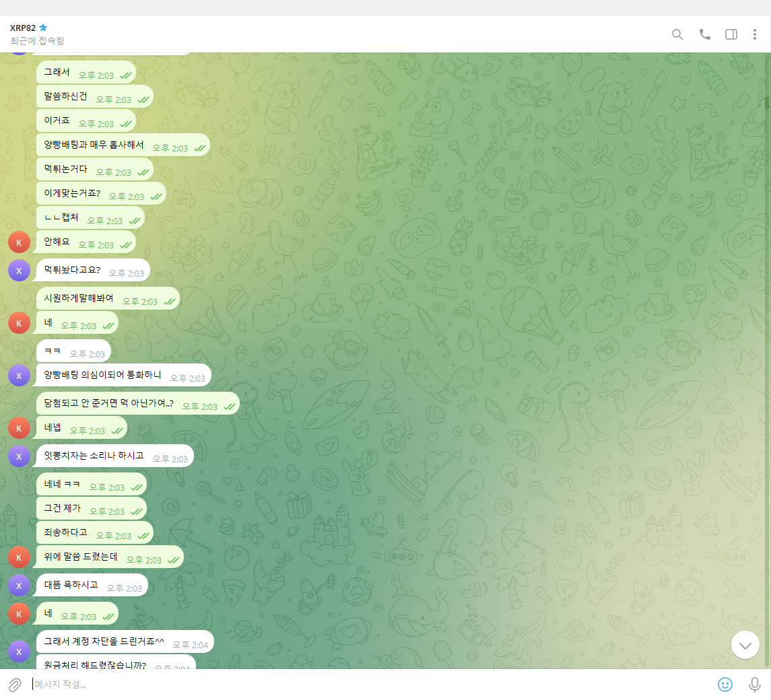This screenshot has height=700, width=771.
Task: Toggle the right side info panel
Action: tap(731, 34)
